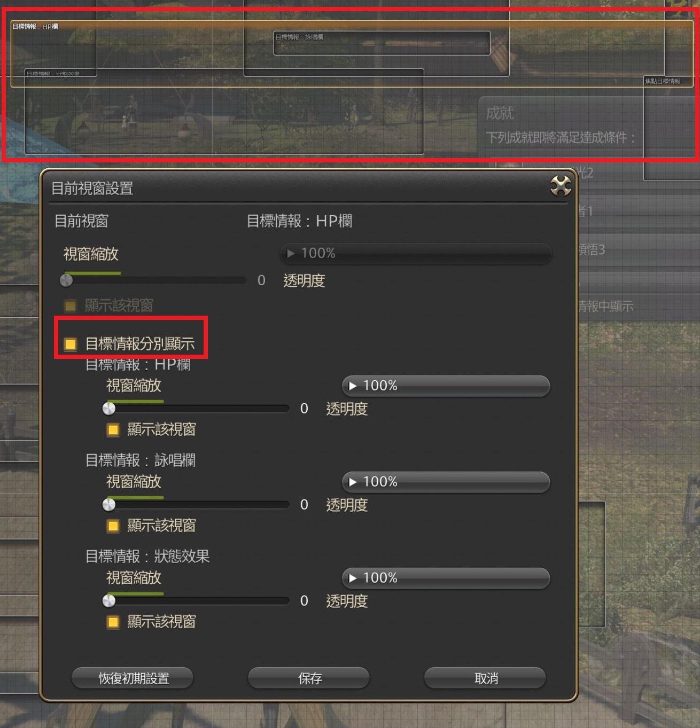Viewport: 700px width, 728px height.
Task: Click the 成就 panel heading in background
Action: 500,113
